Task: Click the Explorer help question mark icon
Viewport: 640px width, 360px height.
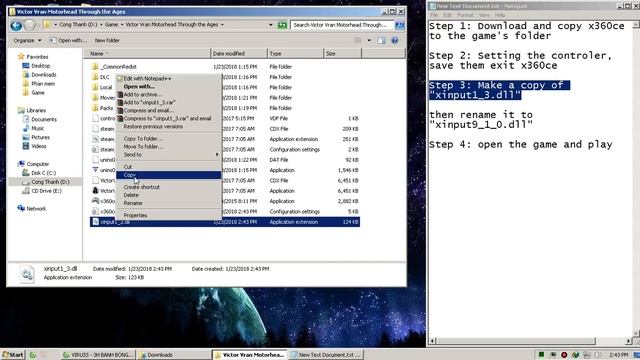Action: click(395, 40)
